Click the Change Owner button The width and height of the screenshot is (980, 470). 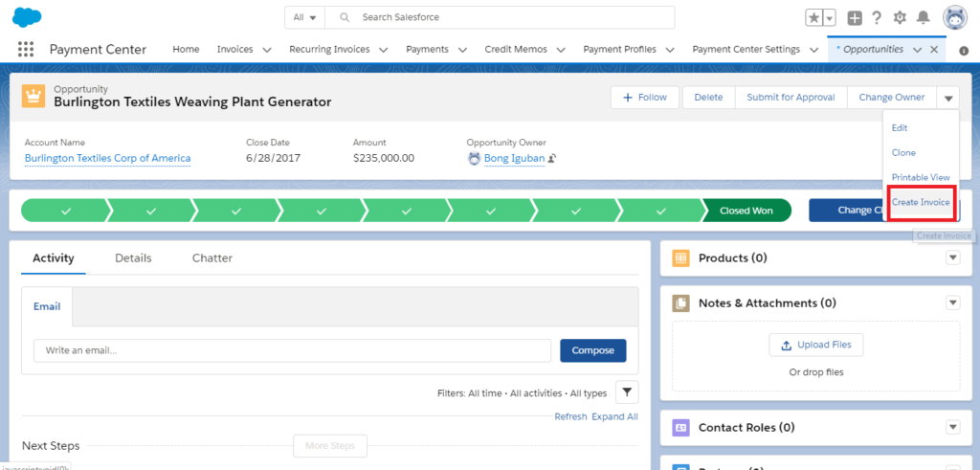(892, 98)
